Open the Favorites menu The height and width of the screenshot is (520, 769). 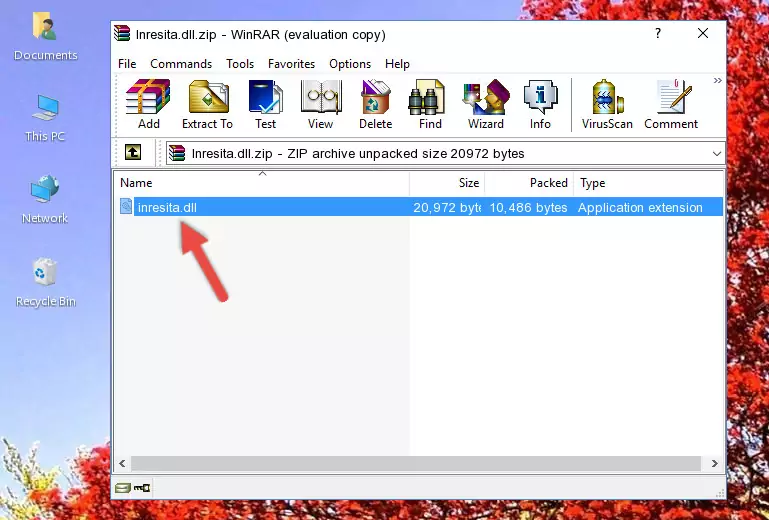click(291, 64)
